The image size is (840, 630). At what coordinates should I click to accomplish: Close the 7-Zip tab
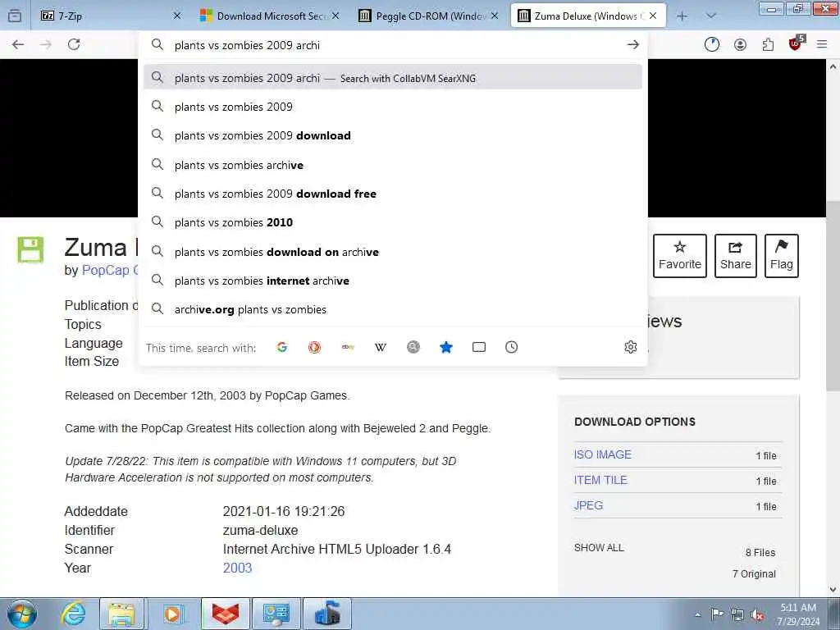click(x=177, y=16)
